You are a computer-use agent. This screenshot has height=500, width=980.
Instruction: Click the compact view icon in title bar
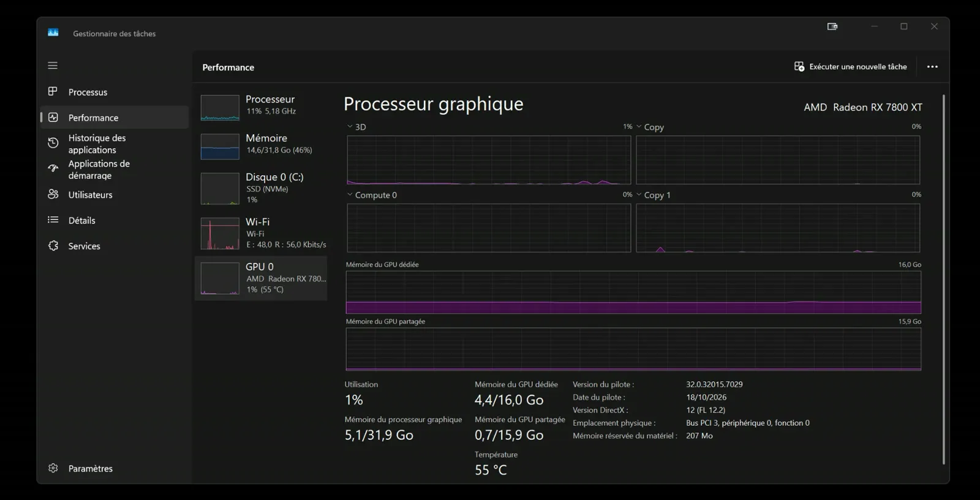coord(832,26)
